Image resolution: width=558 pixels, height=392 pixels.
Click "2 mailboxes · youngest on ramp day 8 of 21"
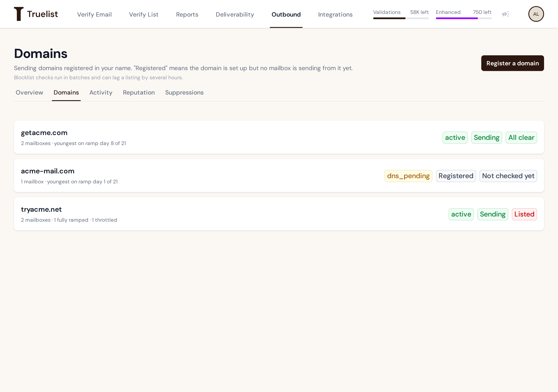click(73, 143)
